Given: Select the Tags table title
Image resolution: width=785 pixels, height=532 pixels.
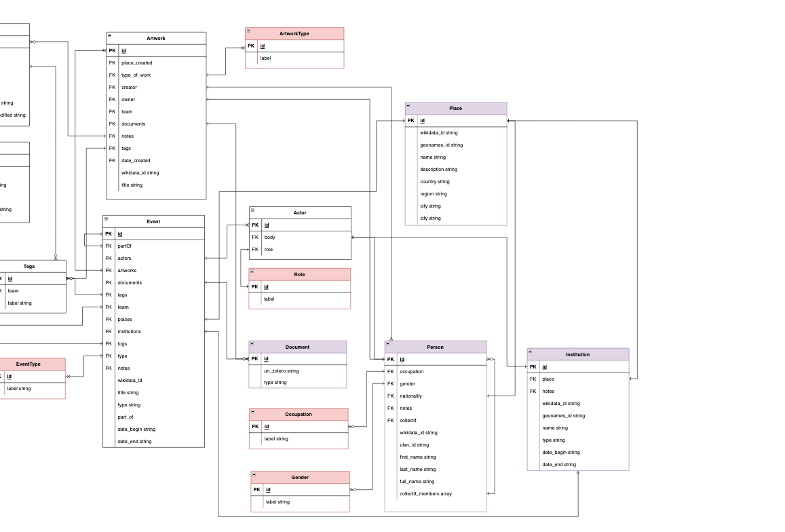Looking at the screenshot, I should tap(29, 266).
